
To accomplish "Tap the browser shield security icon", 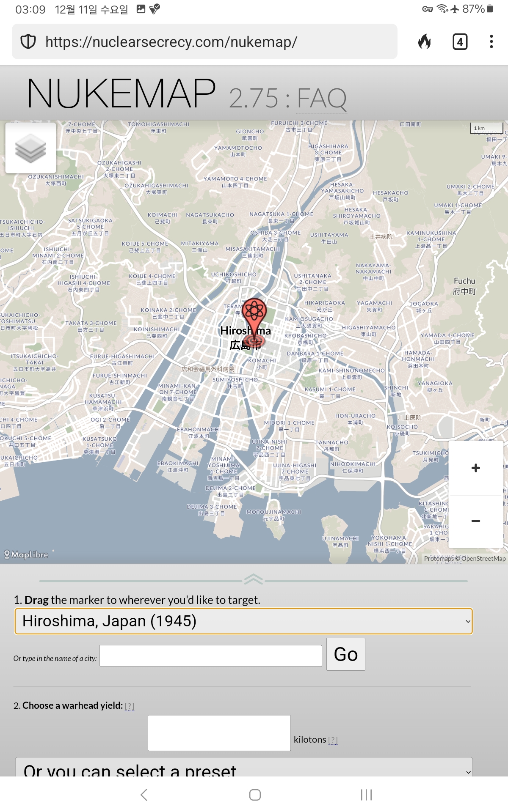I will [x=28, y=41].
